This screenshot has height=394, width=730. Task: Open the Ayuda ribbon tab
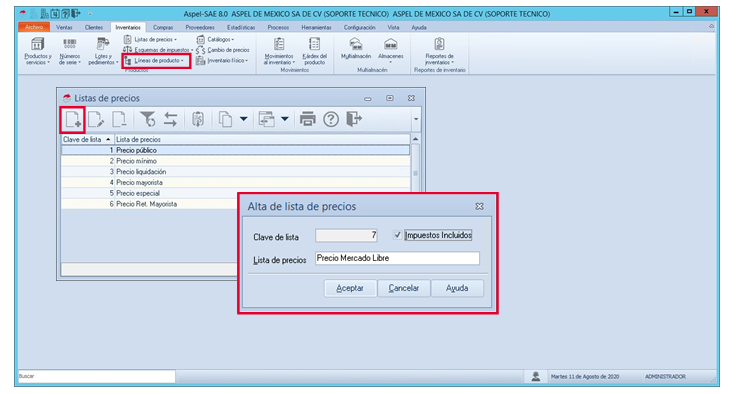coord(419,27)
